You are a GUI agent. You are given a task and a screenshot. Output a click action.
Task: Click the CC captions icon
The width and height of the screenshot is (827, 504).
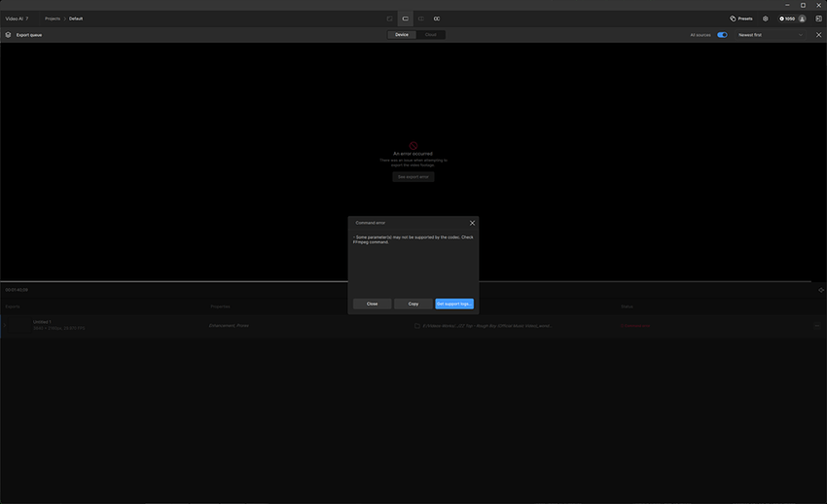coord(437,18)
